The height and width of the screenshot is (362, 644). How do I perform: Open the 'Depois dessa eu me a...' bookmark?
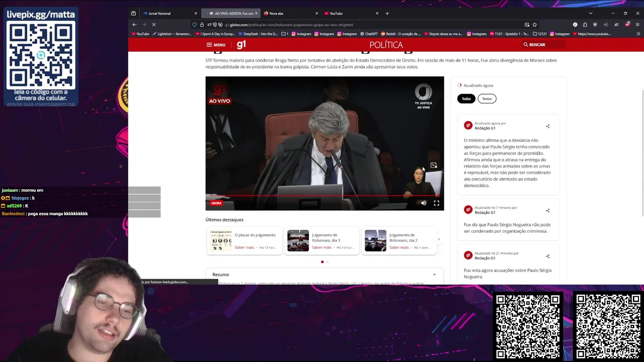click(x=443, y=34)
